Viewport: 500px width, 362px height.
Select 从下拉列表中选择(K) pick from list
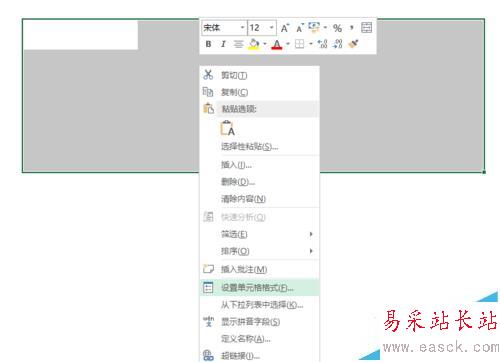[259, 305]
